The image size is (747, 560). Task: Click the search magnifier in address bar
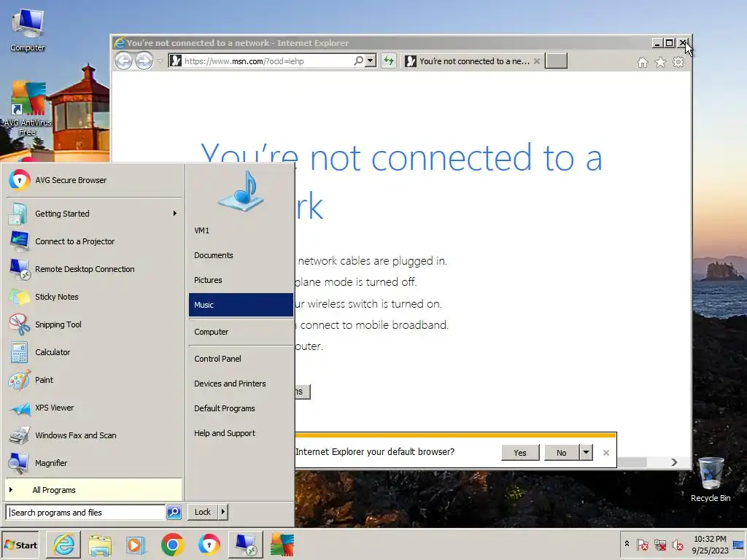click(359, 61)
